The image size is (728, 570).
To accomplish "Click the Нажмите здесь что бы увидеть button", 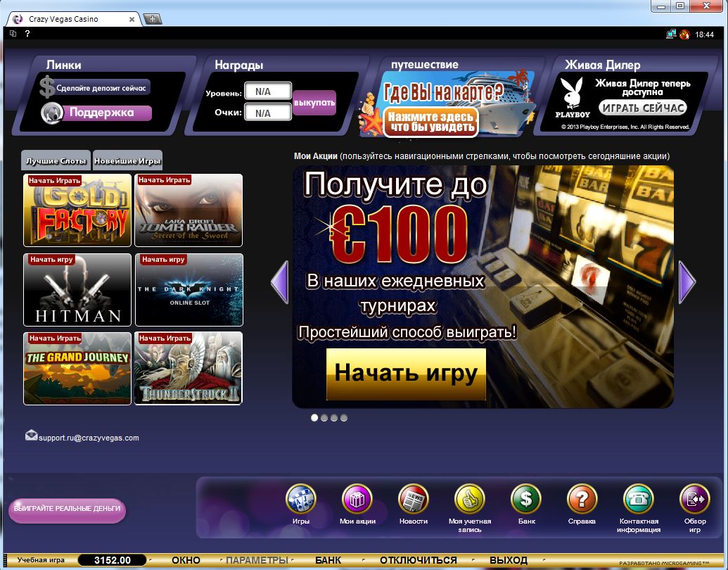I will tap(431, 122).
